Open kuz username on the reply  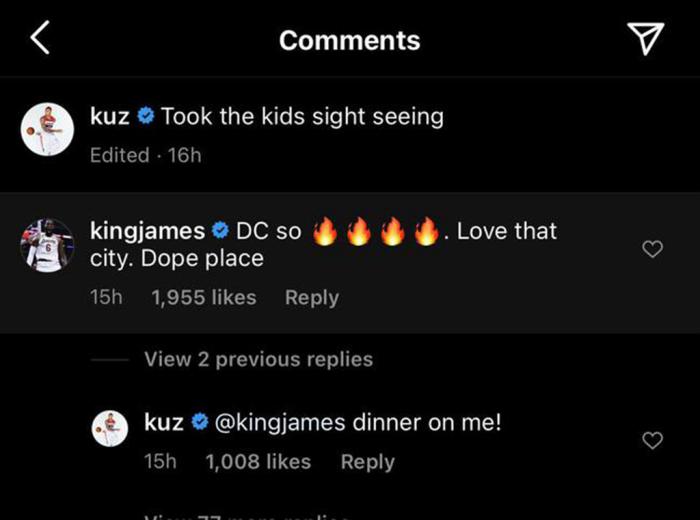point(164,422)
